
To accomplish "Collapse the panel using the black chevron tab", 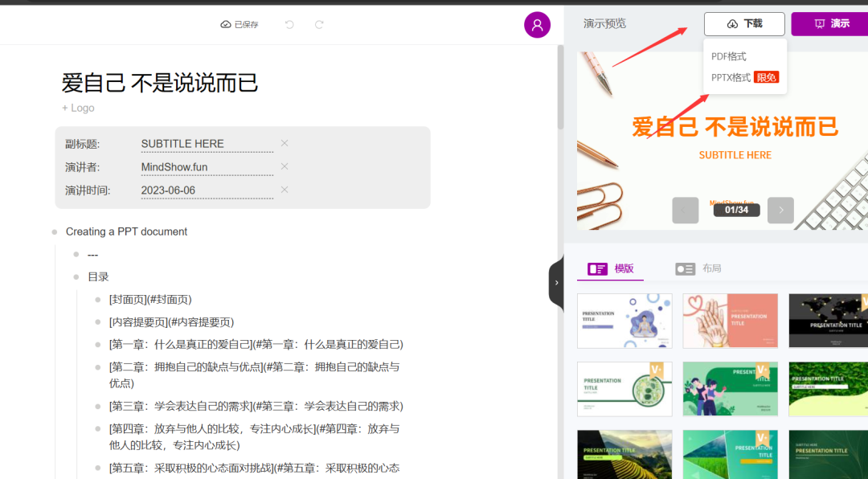I will (557, 283).
